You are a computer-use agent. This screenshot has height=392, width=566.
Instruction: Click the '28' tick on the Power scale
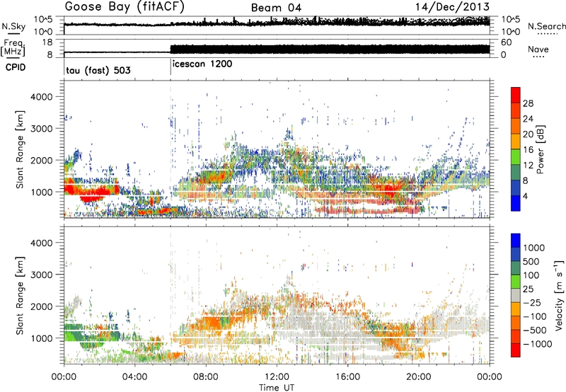pos(528,103)
